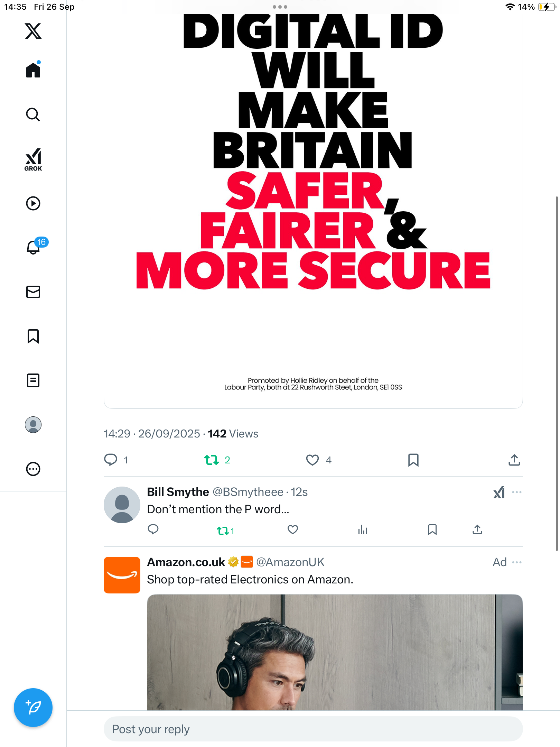
Task: Click the compose new post button
Action: [x=33, y=707]
